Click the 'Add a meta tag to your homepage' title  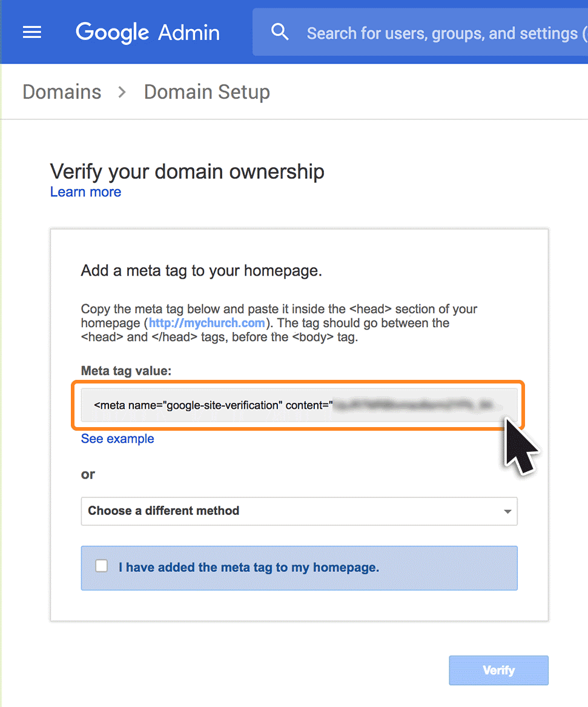(201, 271)
